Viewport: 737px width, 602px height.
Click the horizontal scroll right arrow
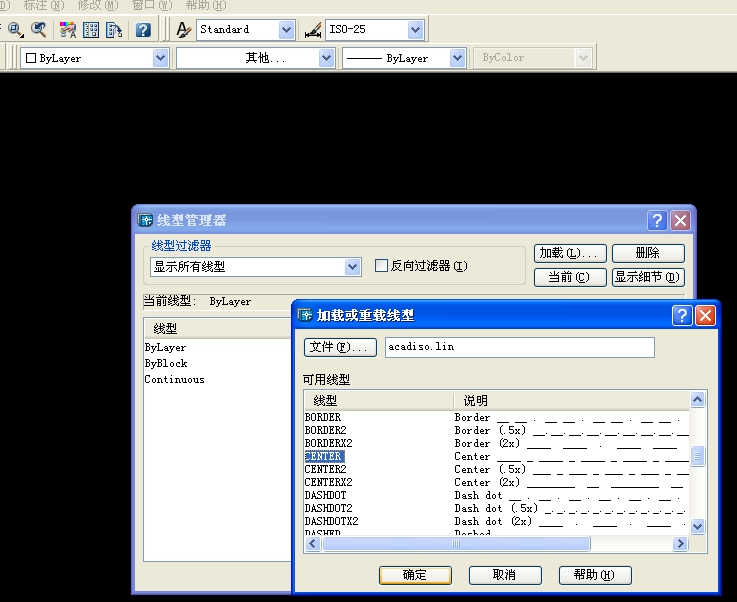pyautogui.click(x=680, y=544)
